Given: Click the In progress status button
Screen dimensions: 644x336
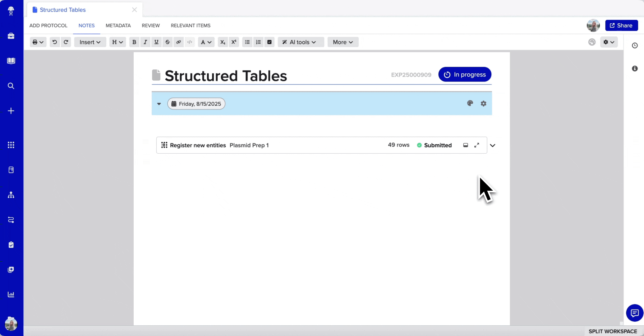Looking at the screenshot, I should point(465,74).
